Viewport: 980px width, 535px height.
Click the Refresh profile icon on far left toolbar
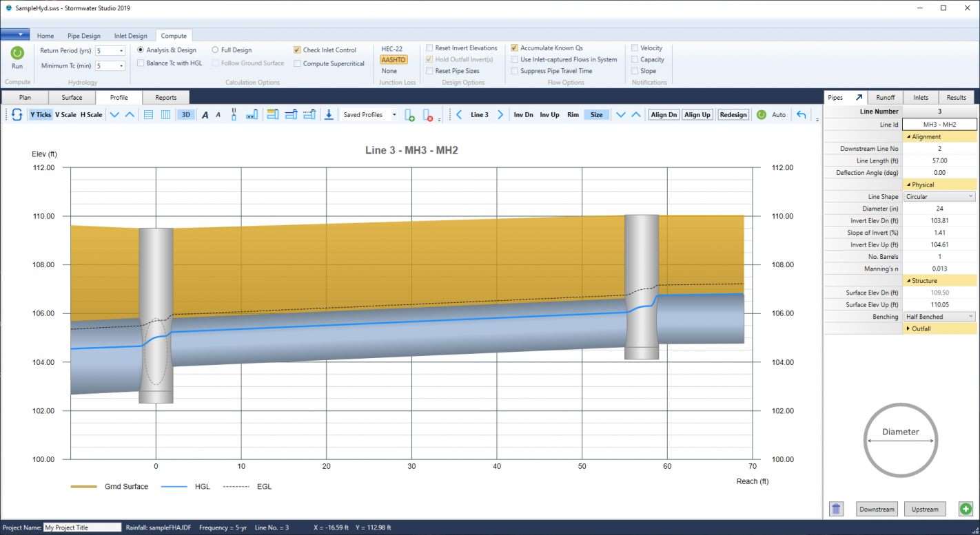point(17,114)
